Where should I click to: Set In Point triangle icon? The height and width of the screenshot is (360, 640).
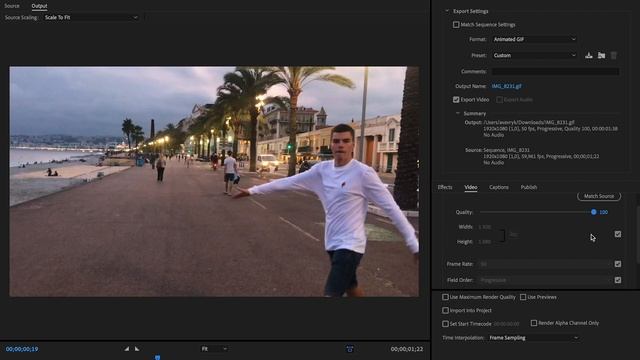[127, 349]
